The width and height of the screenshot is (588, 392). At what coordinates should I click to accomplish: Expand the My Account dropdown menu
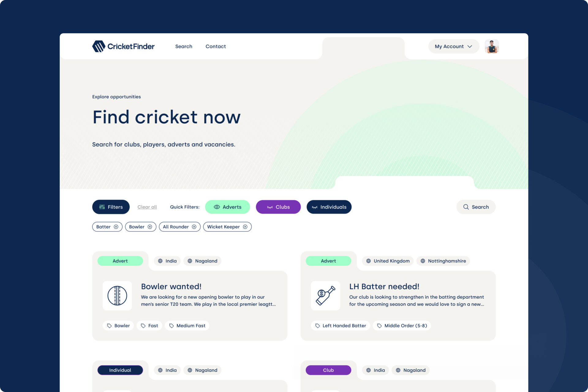tap(454, 46)
